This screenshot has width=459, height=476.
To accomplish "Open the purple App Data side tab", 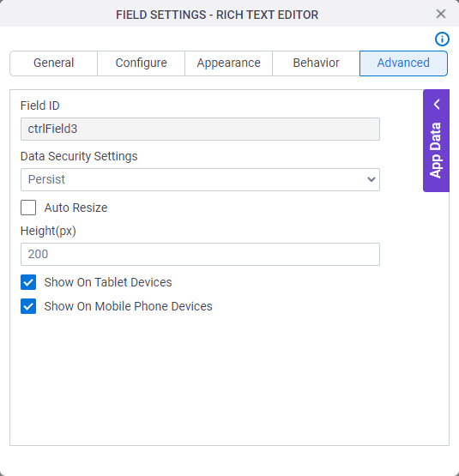I will 436,141.
